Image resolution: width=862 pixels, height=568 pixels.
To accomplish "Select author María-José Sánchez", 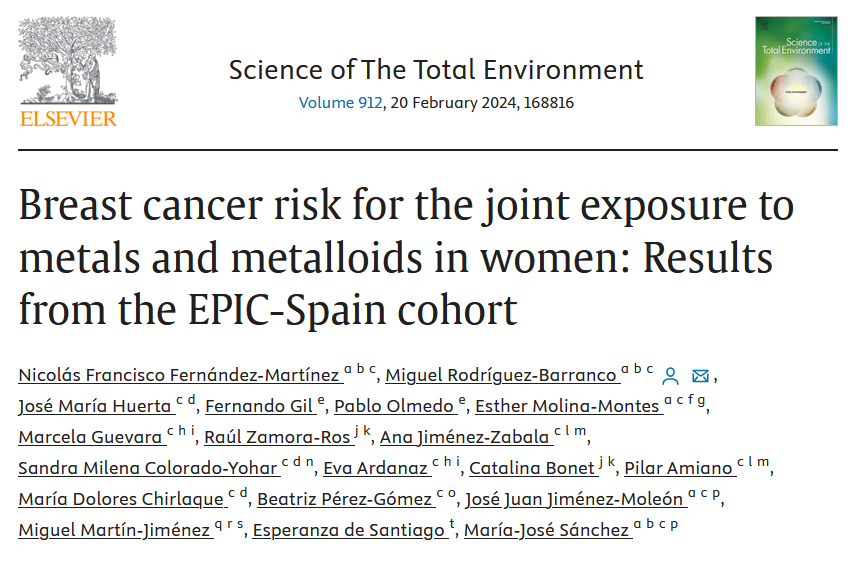I will pyautogui.click(x=545, y=531).
